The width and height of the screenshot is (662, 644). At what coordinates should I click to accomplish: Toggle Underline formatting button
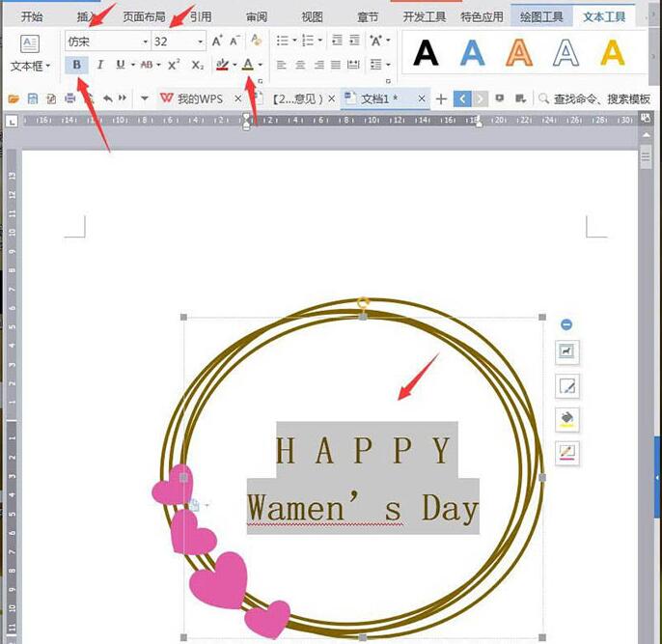(120, 65)
